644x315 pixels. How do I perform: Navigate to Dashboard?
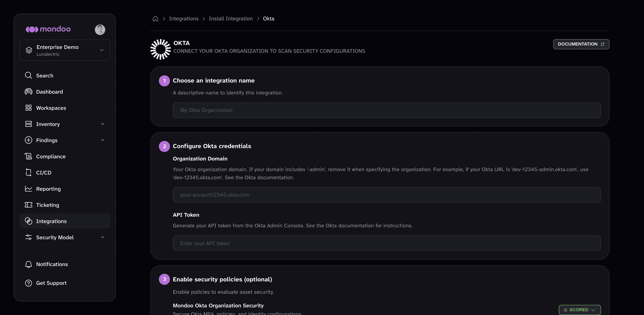click(x=65, y=92)
